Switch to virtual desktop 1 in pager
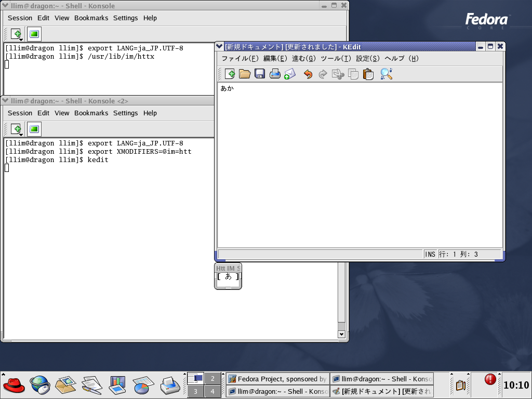 [x=195, y=378]
